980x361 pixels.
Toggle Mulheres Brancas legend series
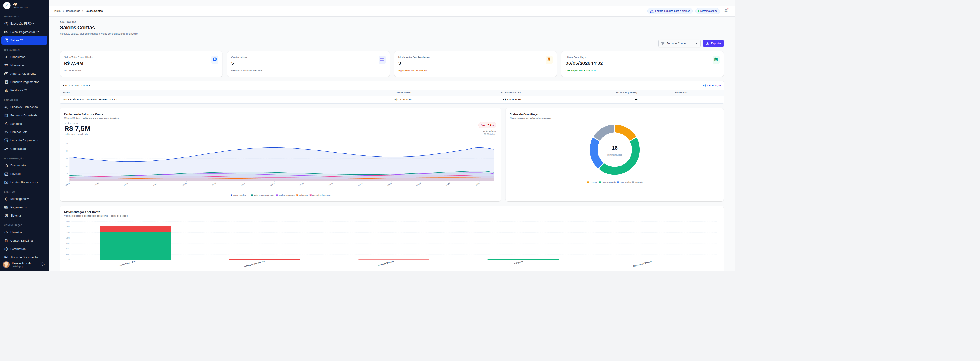coord(286,195)
